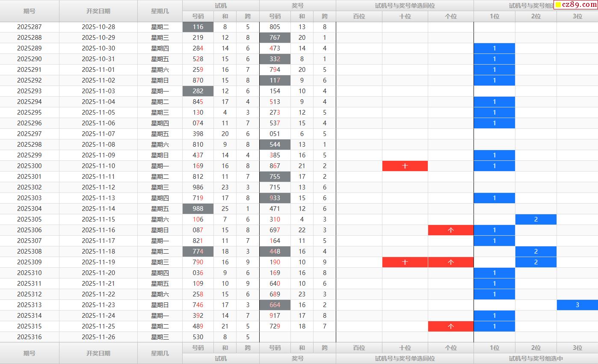Click the yellow square icon beside cz89.com
598x364 pixels.
pos(558,5)
